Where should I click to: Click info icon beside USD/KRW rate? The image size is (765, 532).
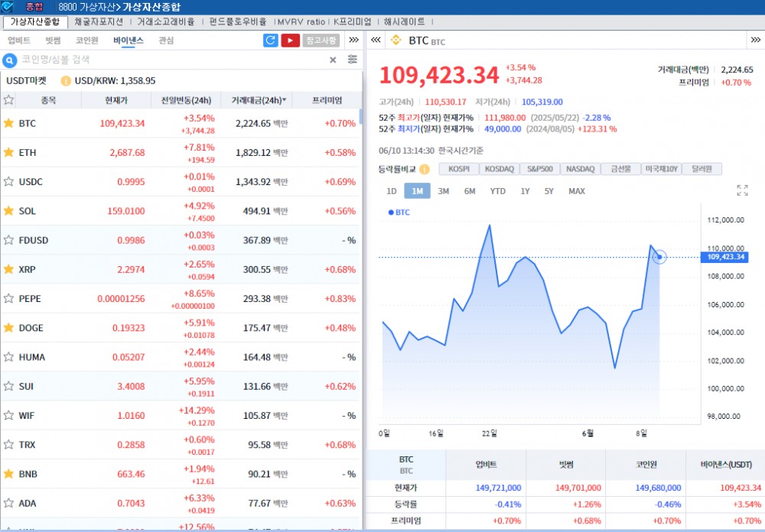pos(66,80)
